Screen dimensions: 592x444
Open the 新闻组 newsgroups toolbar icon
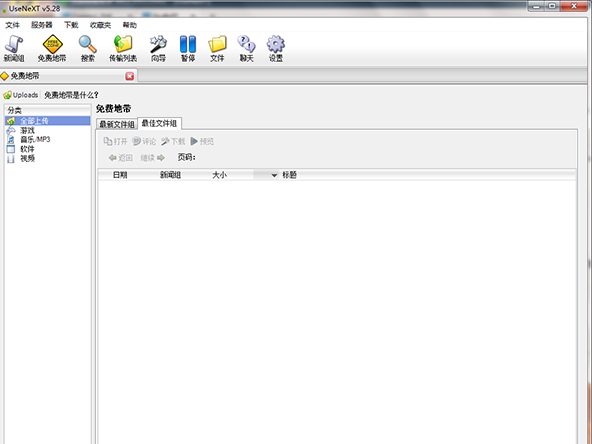pyautogui.click(x=14, y=49)
